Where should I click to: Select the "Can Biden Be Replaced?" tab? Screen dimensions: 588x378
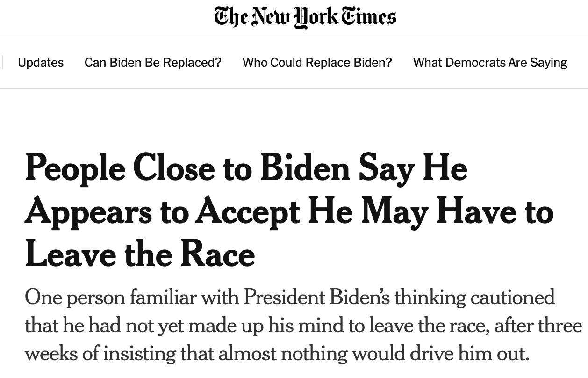[153, 62]
